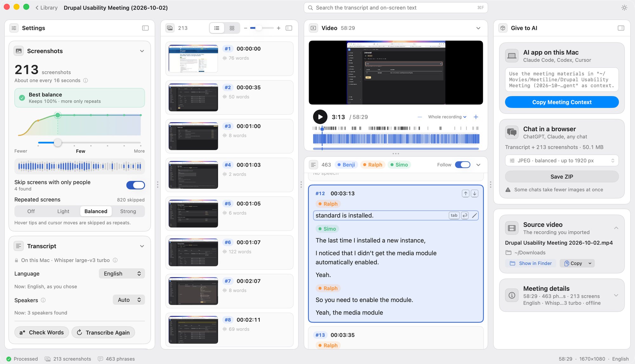Click Transcribe Again button
This screenshot has height=364, width=635.
click(103, 332)
